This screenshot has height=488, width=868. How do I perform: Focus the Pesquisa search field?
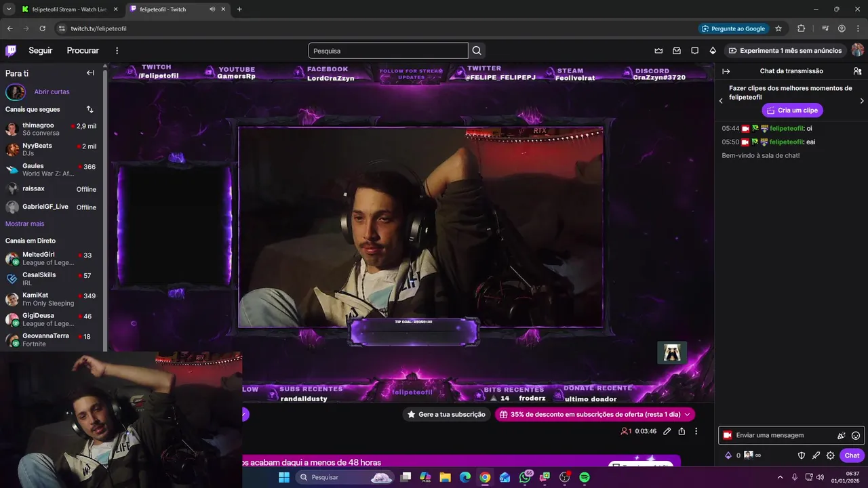point(388,51)
